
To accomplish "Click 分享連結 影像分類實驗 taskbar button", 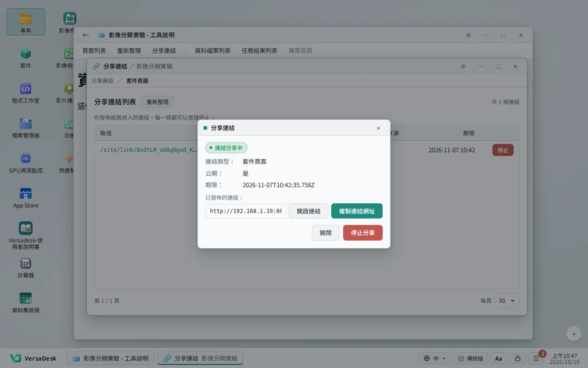I will pos(200,358).
